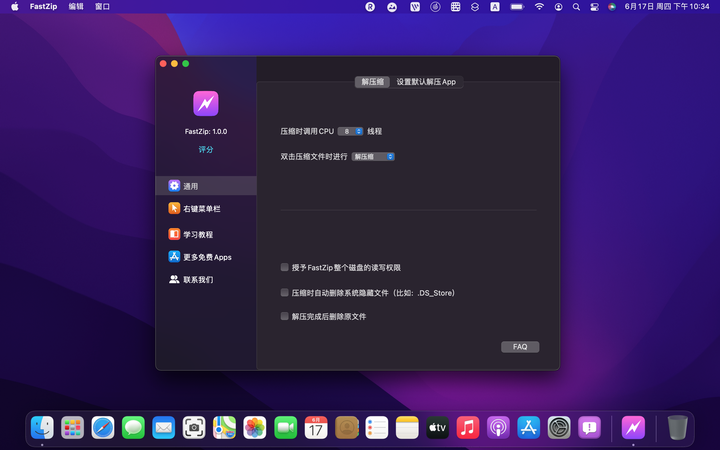Open Maps from the dock
The image size is (720, 450).
(225, 428)
